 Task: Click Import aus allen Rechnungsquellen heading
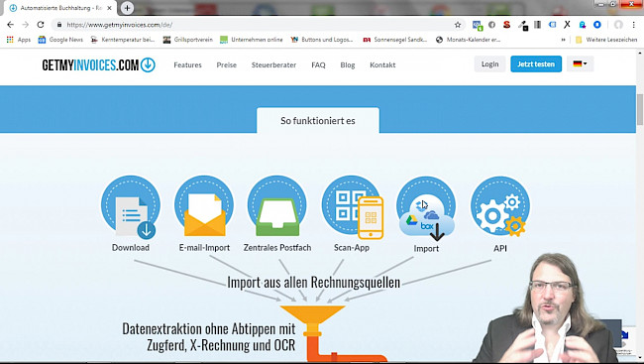[x=313, y=282]
